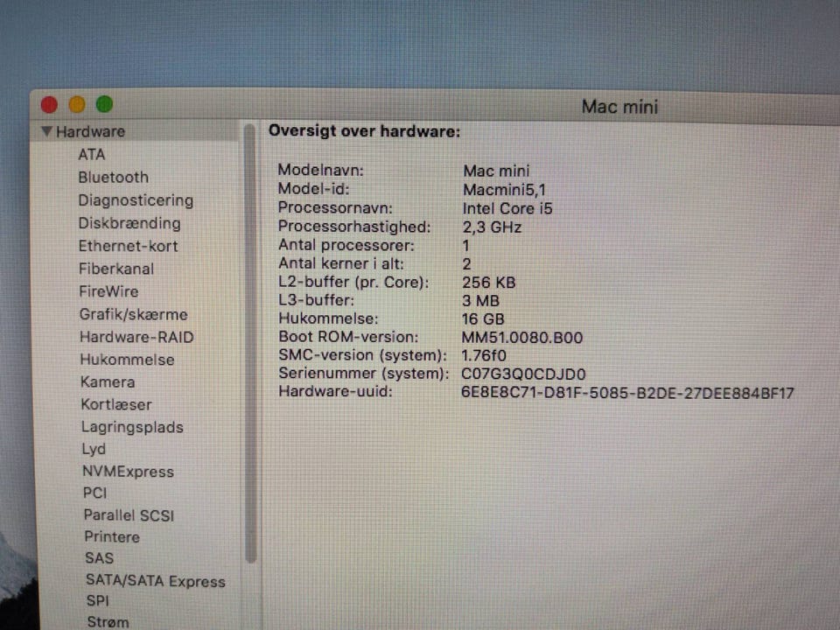Viewport: 840px width, 630px height.
Task: Click the Modelnavn value 'Mac mini'
Action: [x=496, y=171]
